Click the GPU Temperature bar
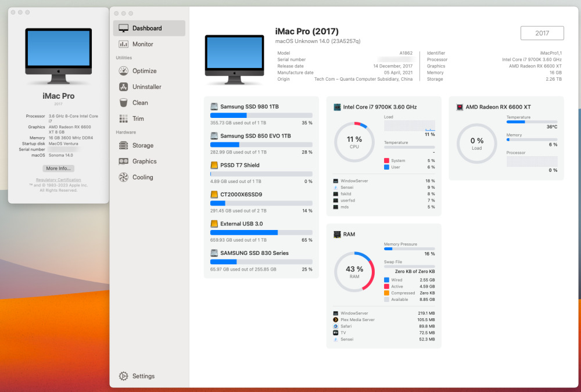Image resolution: width=581 pixels, height=392 pixels. 532,121
